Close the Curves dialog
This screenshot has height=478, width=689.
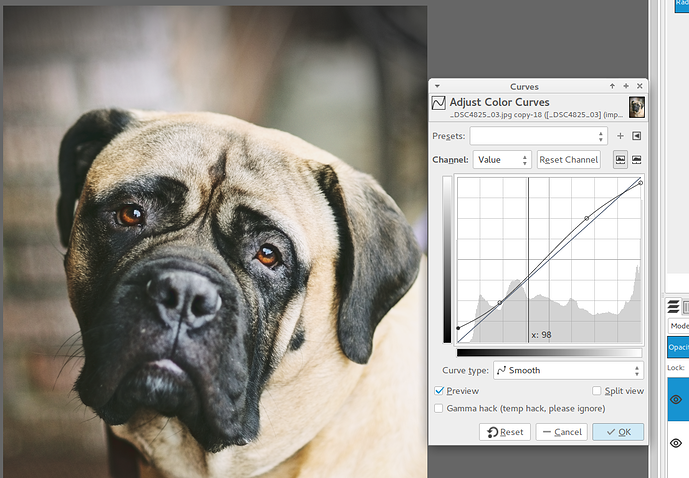point(640,86)
